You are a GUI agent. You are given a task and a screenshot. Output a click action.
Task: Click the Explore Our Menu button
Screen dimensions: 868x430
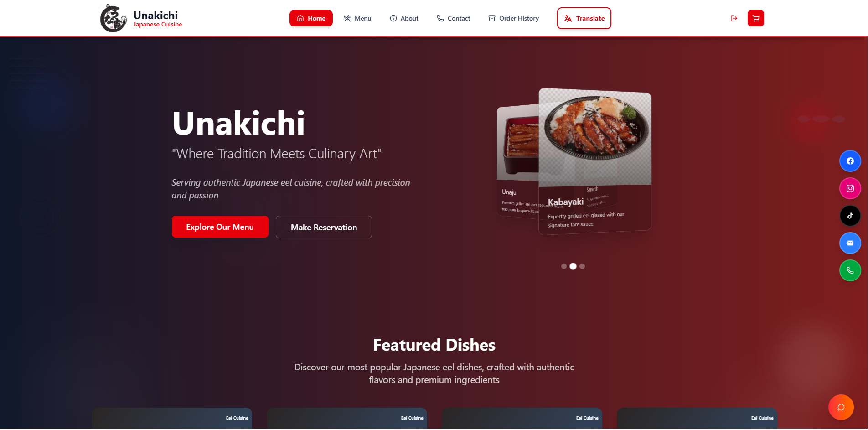point(220,227)
